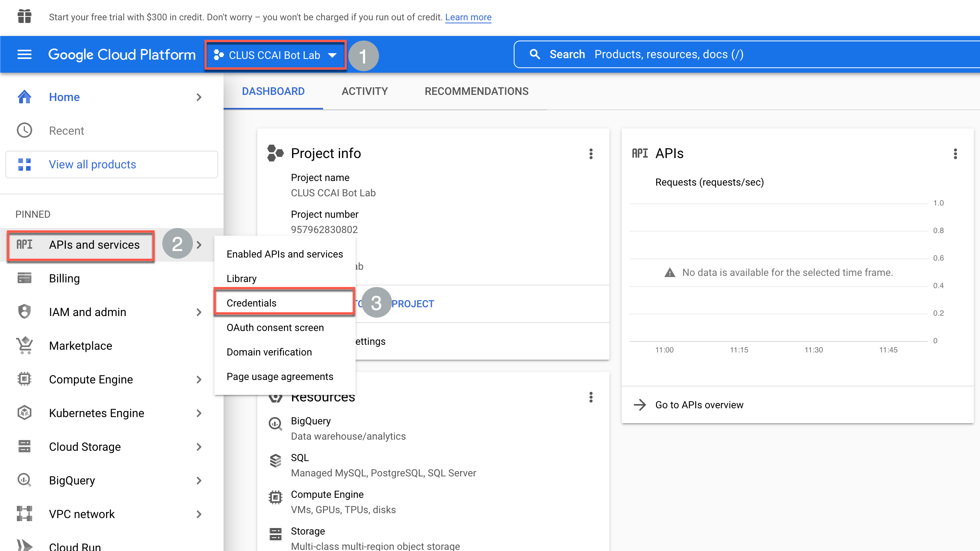Select Page usage agreements menu item

pos(285,377)
